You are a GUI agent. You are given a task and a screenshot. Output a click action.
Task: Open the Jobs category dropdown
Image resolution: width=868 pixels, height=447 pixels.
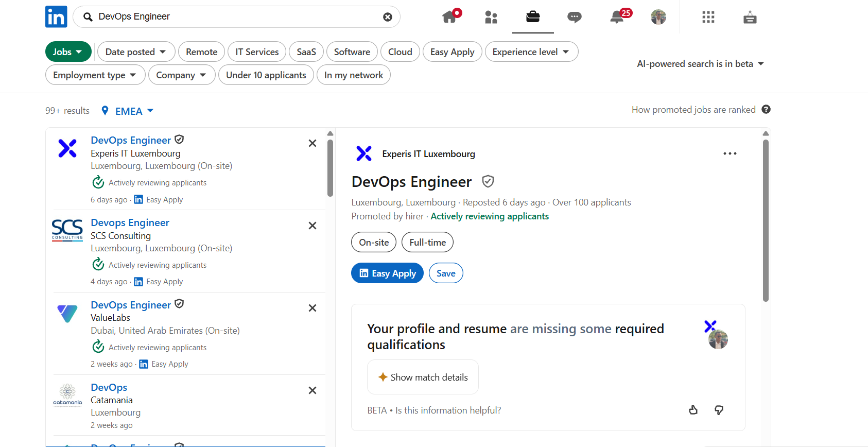click(x=68, y=51)
